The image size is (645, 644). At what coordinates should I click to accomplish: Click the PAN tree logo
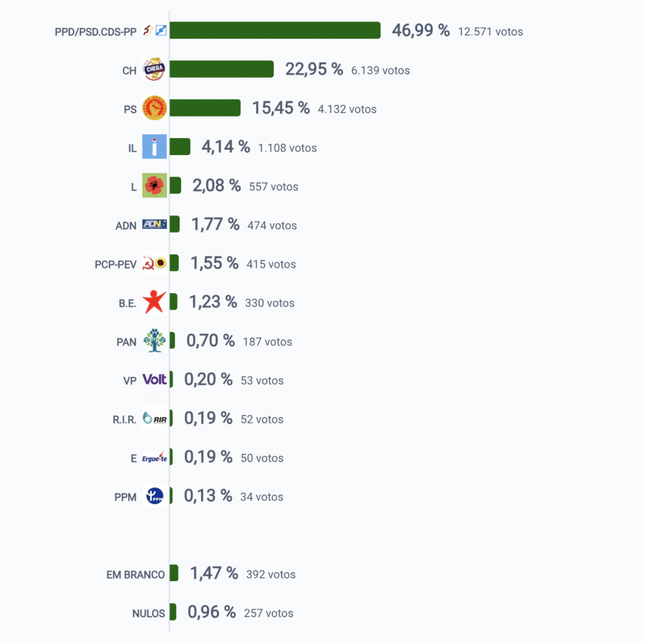pyautogui.click(x=154, y=341)
